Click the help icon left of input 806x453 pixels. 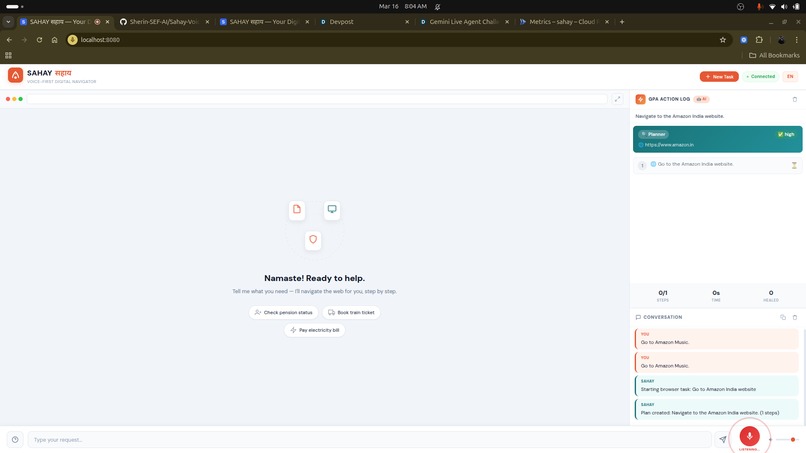tap(15, 440)
